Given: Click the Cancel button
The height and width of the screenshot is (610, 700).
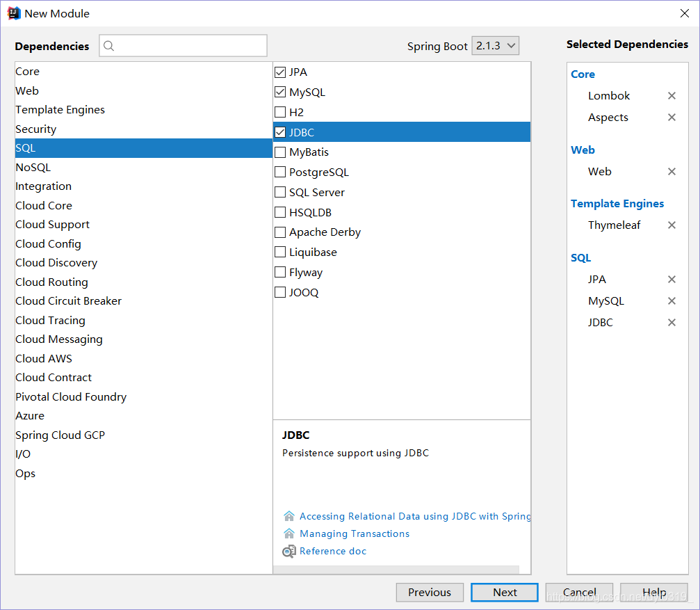Looking at the screenshot, I should (579, 592).
